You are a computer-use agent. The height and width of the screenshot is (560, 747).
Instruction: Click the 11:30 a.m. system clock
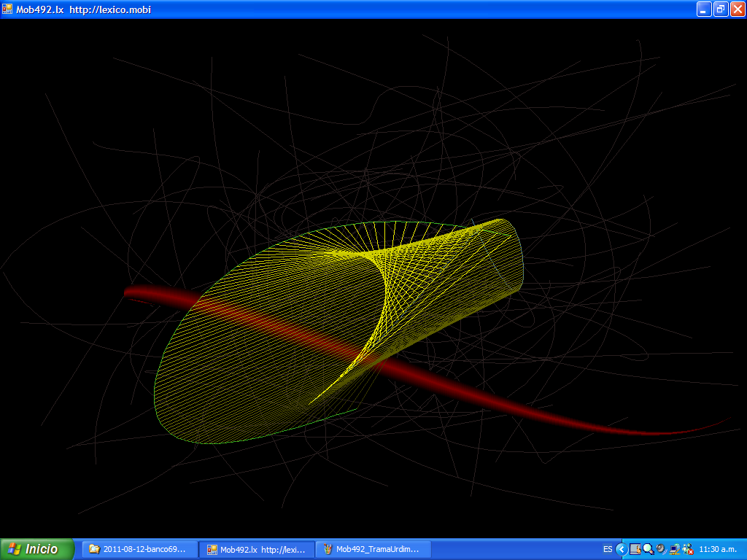tap(718, 549)
